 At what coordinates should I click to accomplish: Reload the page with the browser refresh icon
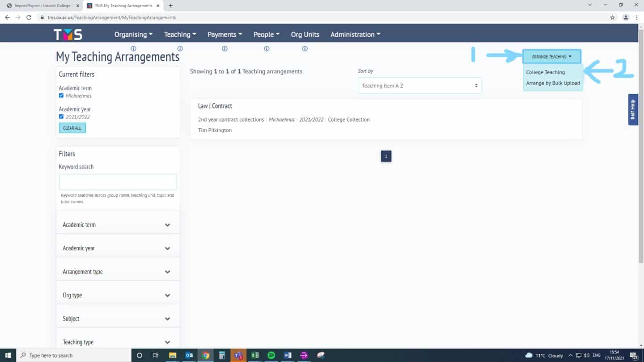29,17
